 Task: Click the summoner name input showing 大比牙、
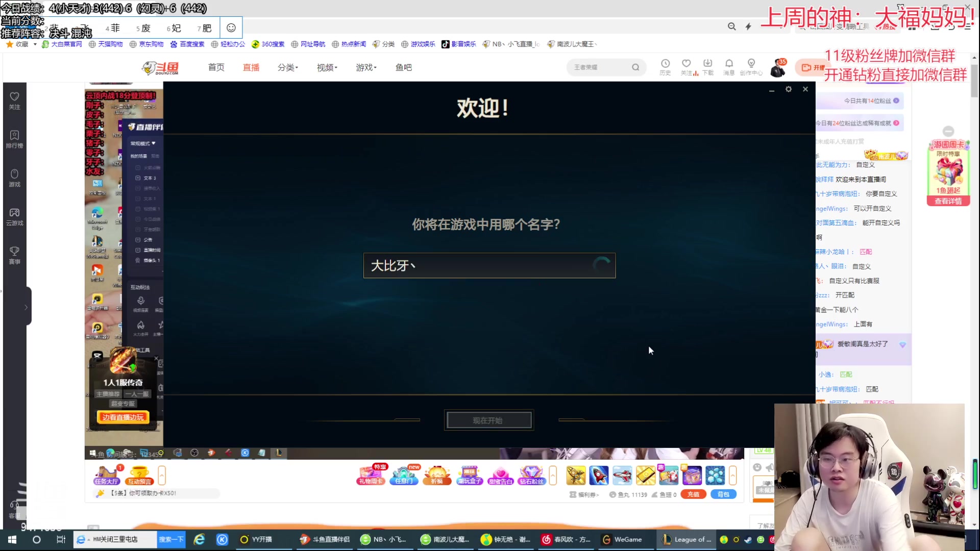489,265
